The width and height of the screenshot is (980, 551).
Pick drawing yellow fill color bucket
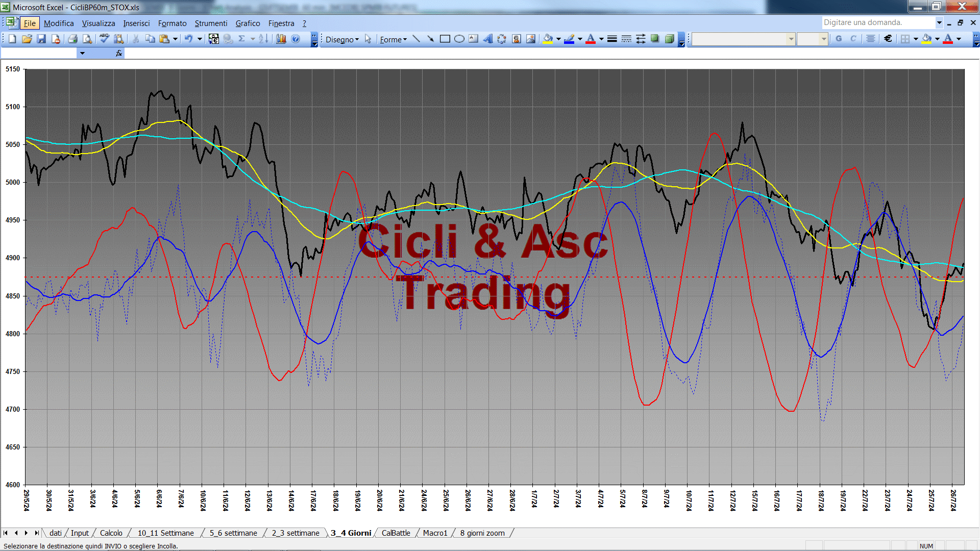tap(548, 39)
